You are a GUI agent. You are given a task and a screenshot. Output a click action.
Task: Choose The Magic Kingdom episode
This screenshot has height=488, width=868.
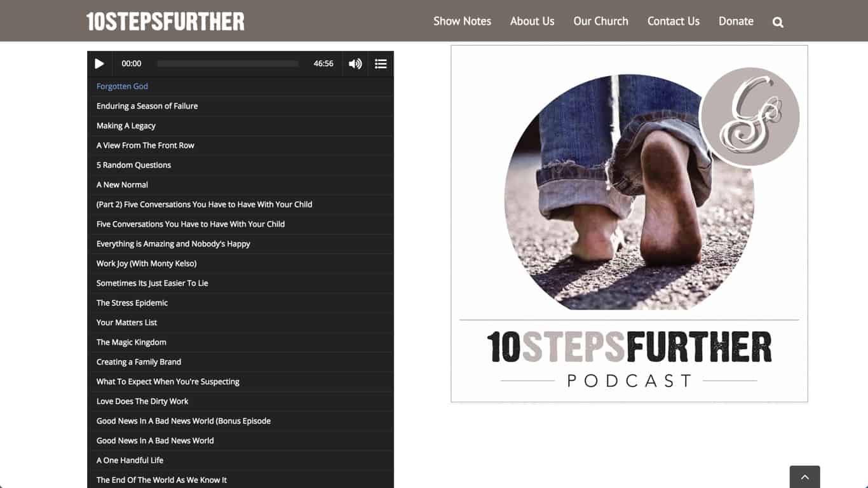point(240,342)
